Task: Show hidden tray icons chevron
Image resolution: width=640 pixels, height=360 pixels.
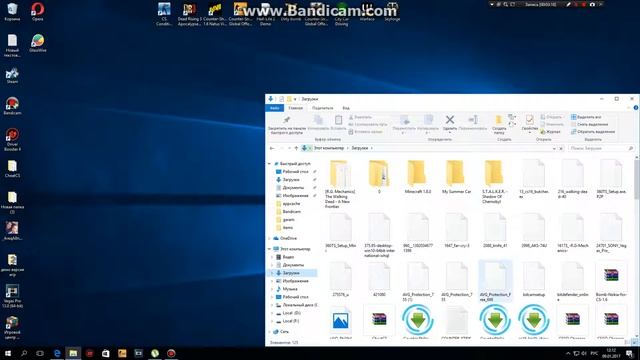Action: 568,353
